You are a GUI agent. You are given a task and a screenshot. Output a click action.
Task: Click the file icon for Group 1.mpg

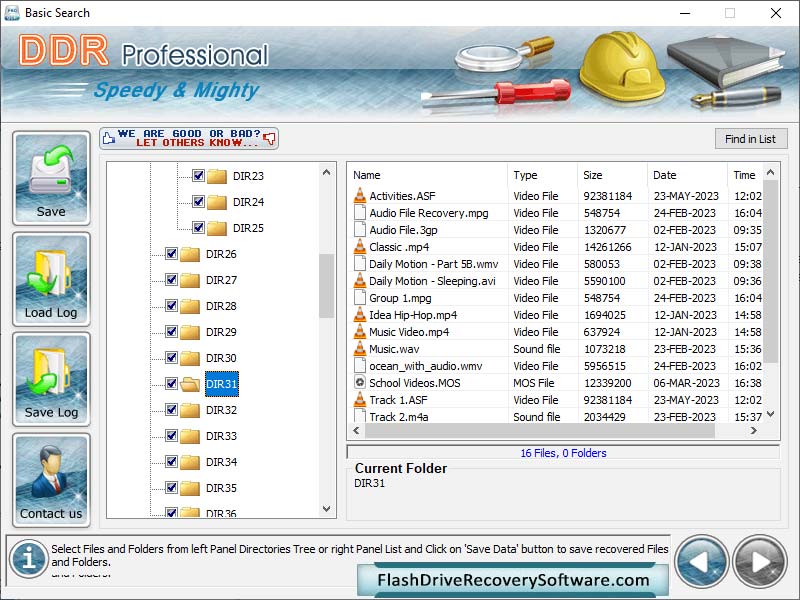[360, 297]
